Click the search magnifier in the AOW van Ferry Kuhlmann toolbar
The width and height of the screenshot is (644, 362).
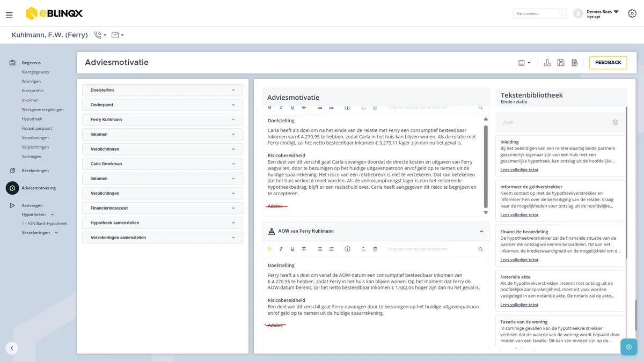(481, 249)
